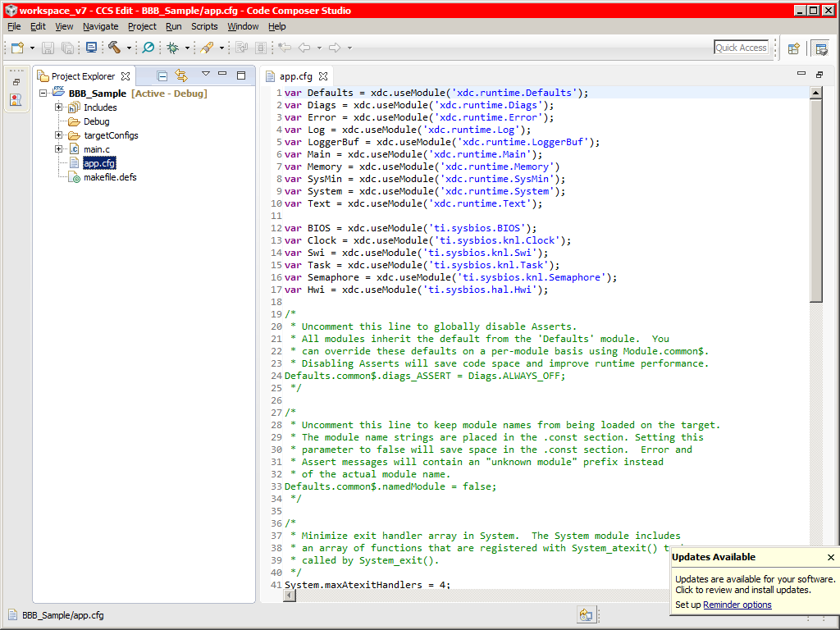Viewport: 840px width, 630px height.
Task: Minimize the editor area
Action: [801, 73]
